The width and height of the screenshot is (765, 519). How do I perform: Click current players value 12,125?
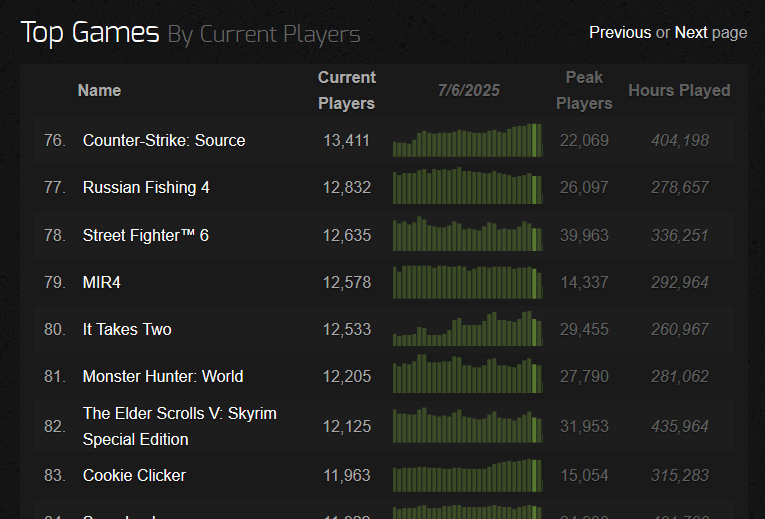tap(346, 426)
